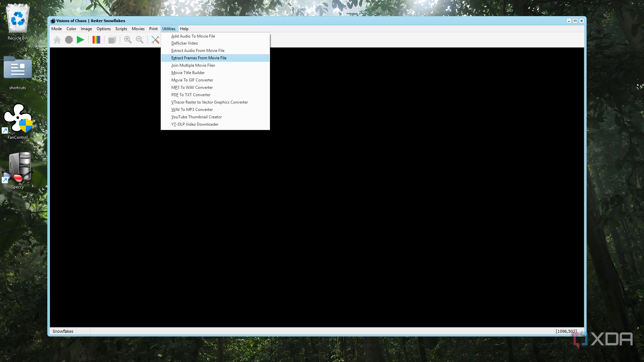Launch YouTube Thumbnail Creator
Screen dimensions: 644x362
[x=215, y=117]
